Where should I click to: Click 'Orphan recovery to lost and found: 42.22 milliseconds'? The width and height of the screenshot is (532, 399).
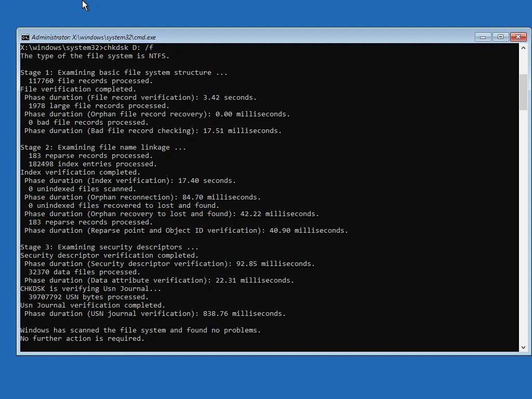pos(171,214)
